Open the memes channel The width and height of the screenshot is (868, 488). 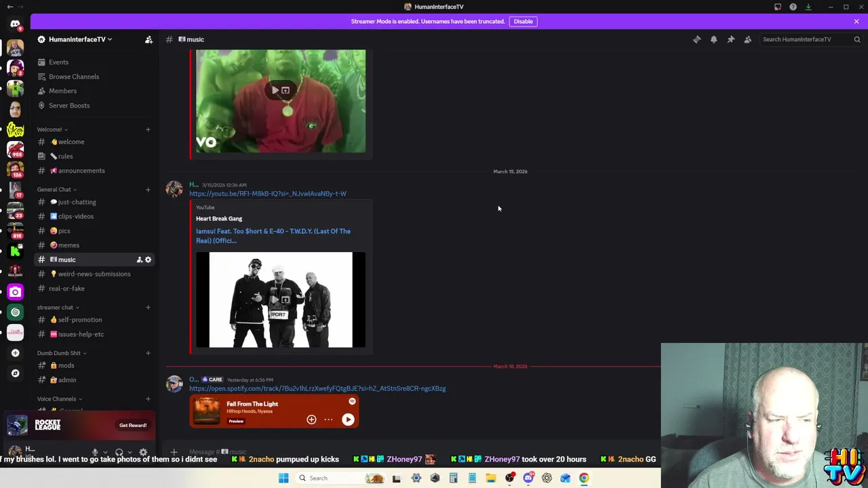pyautogui.click(x=95, y=245)
